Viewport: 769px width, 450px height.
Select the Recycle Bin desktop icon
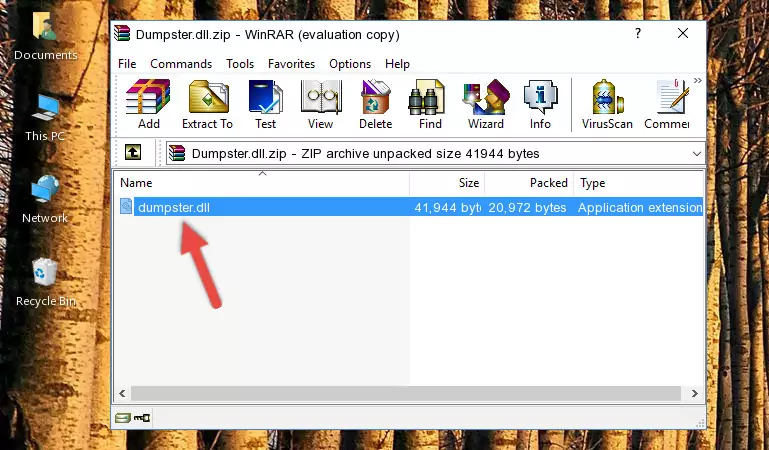click(46, 282)
